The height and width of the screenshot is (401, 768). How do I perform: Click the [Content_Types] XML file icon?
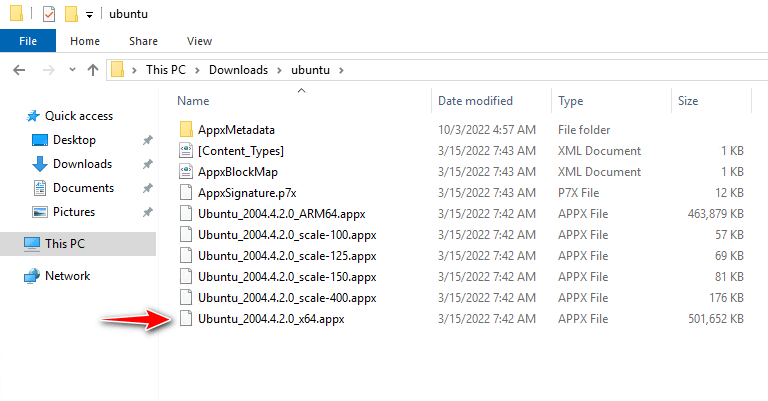point(186,151)
